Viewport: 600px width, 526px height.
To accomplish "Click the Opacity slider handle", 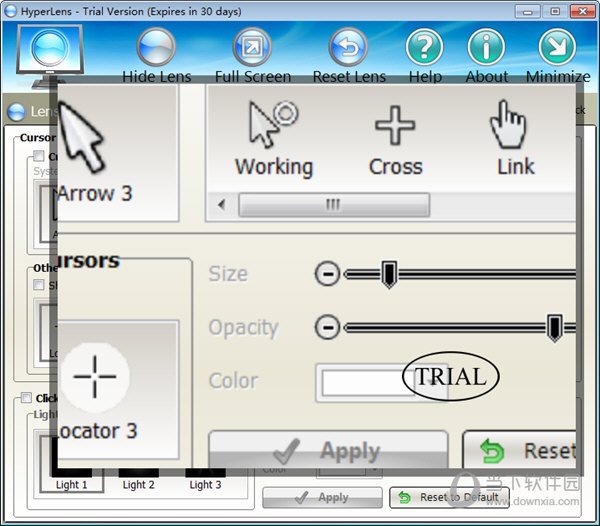I will coord(554,327).
